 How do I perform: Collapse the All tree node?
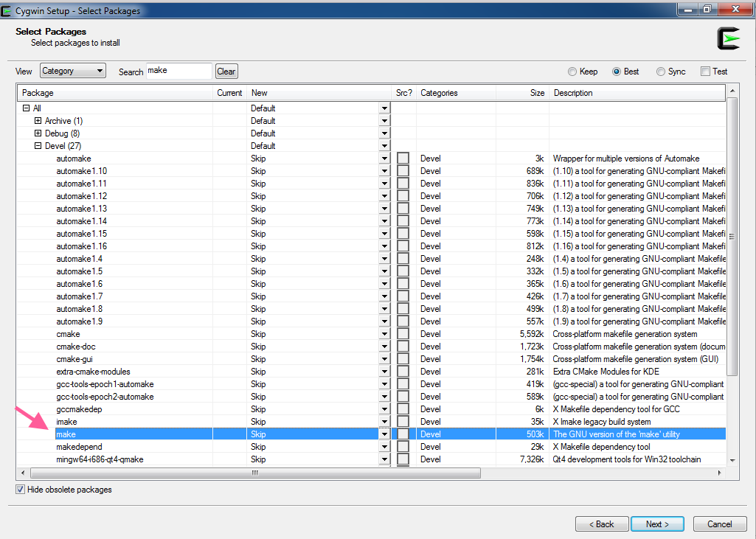[x=27, y=108]
